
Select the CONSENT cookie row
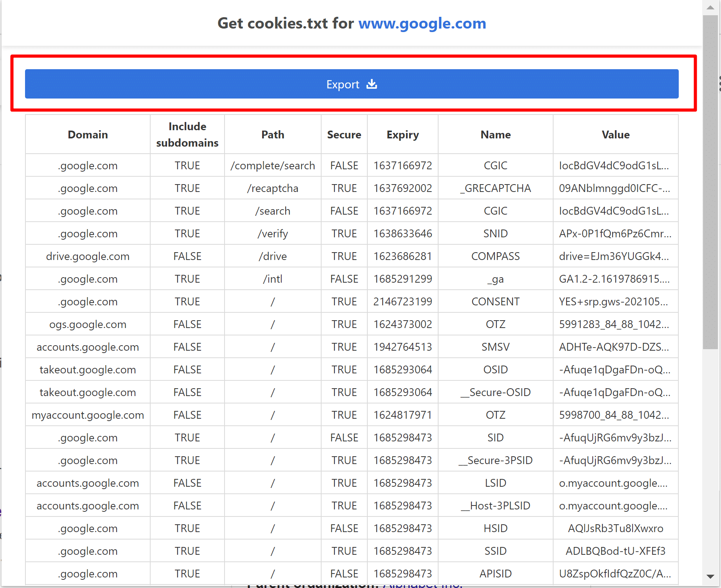[x=495, y=301]
